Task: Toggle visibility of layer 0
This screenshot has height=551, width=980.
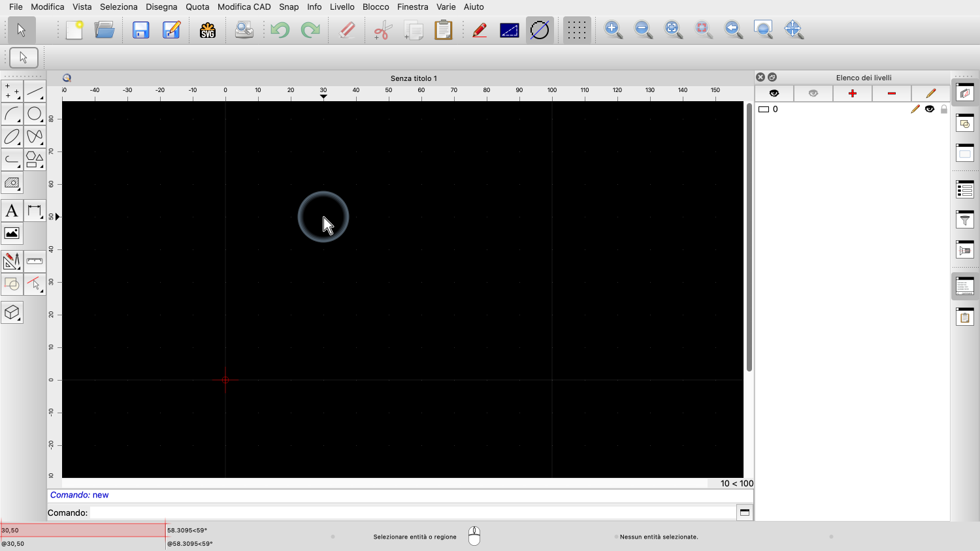Action: [x=929, y=109]
